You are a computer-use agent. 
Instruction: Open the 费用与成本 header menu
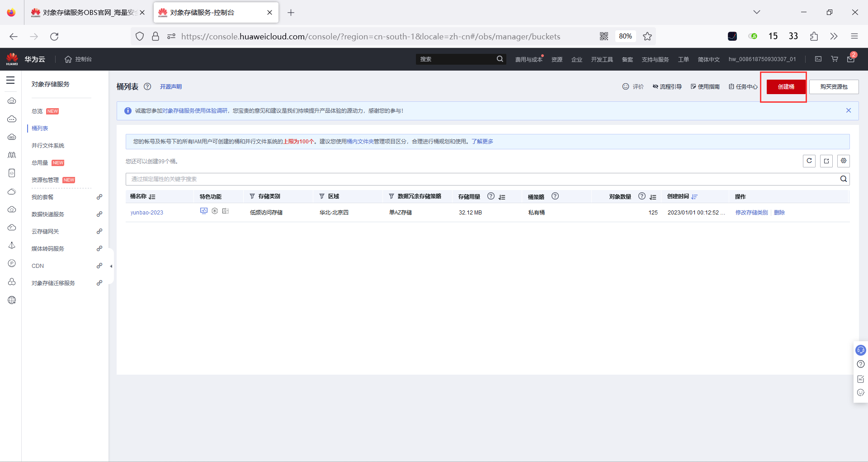528,59
